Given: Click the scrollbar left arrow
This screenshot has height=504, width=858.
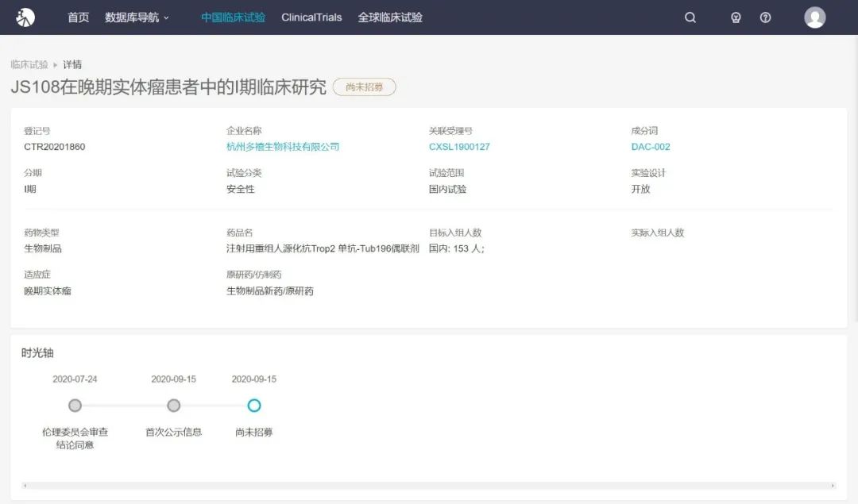Looking at the screenshot, I should click(25, 486).
